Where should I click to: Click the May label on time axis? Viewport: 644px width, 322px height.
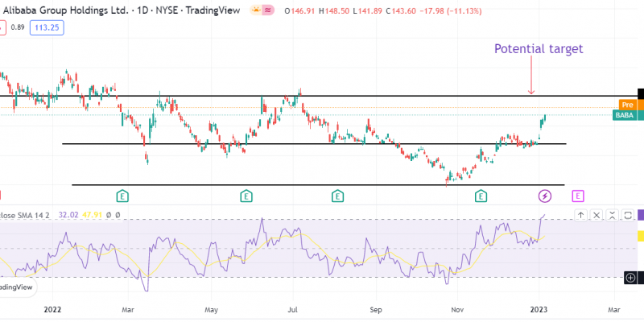pos(211,309)
